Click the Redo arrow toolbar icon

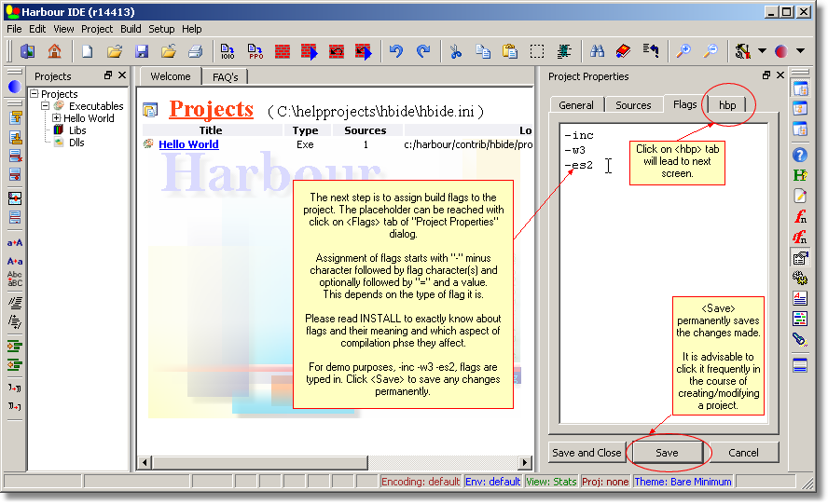423,51
